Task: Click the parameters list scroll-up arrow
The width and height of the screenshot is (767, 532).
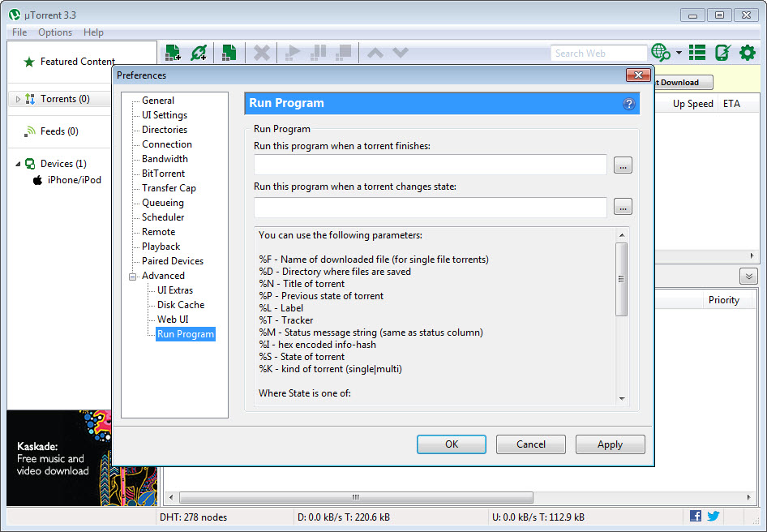Action: 622,235
